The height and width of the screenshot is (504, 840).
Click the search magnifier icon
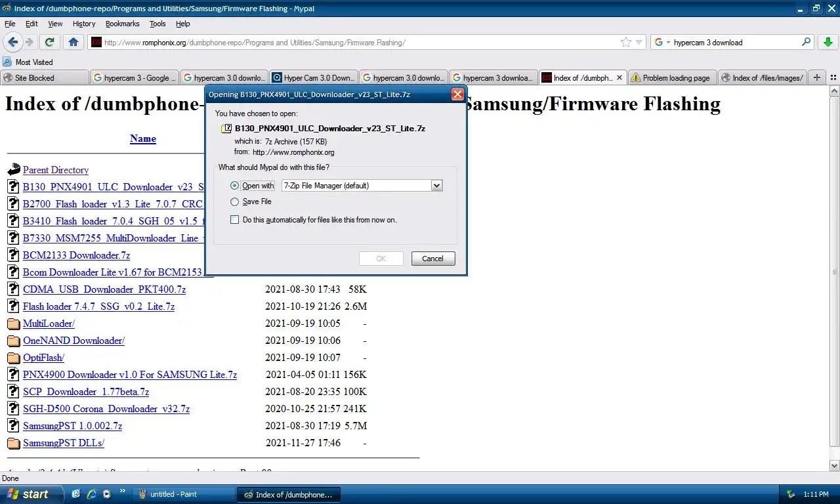[806, 42]
